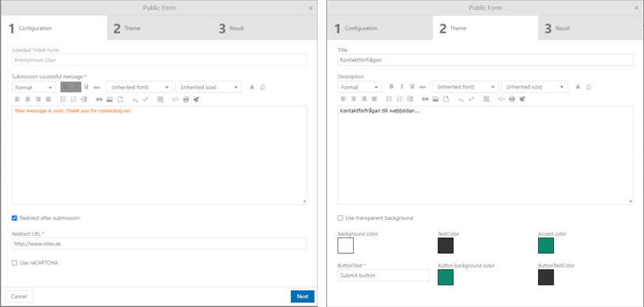Insert bulleted list in Configuration editor
Screen dimensions: 644x307
pyautogui.click(x=63, y=100)
